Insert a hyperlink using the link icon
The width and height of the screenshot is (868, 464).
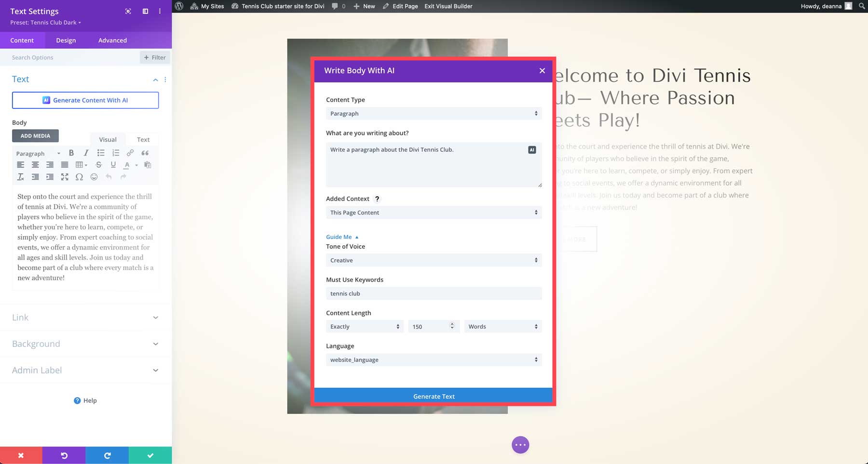click(130, 153)
